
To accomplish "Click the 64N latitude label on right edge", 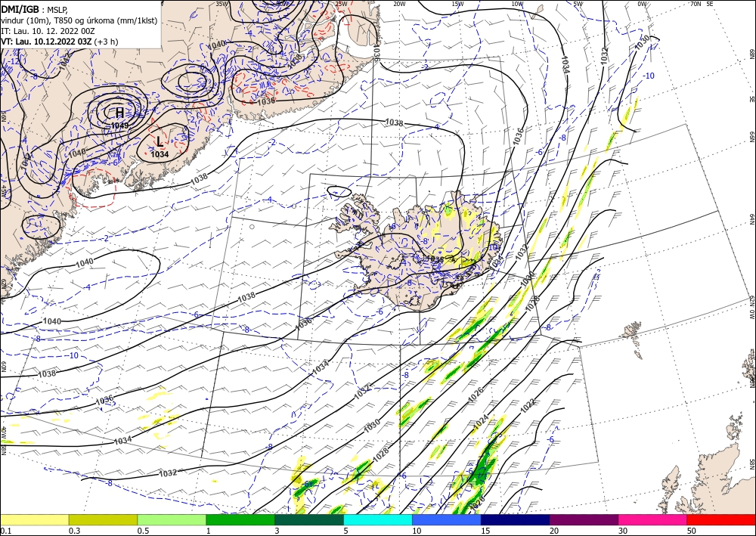I will click(x=752, y=219).
